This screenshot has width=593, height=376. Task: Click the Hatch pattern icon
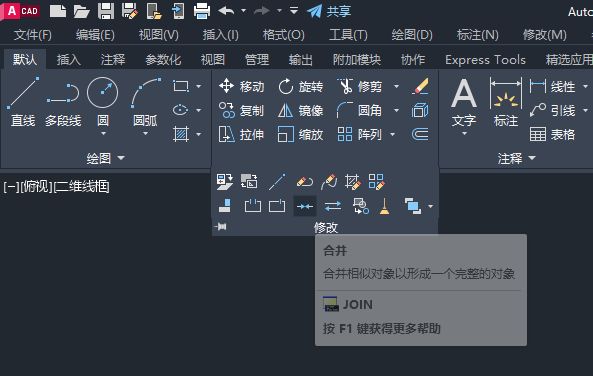coord(181,134)
